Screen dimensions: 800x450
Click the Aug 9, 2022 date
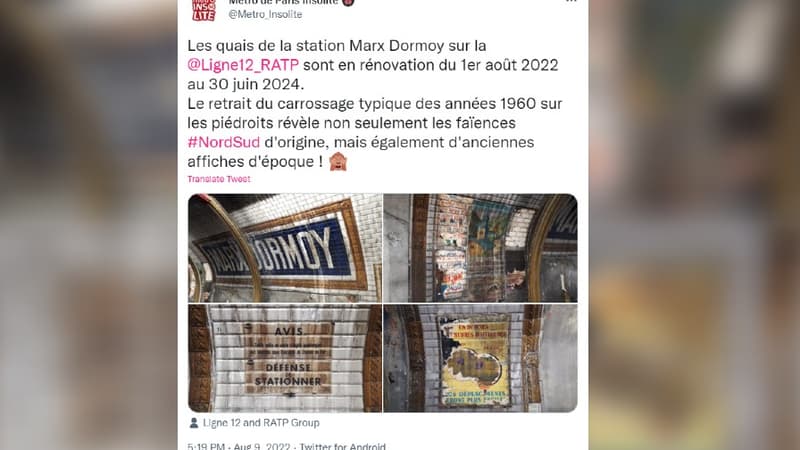[x=262, y=446]
